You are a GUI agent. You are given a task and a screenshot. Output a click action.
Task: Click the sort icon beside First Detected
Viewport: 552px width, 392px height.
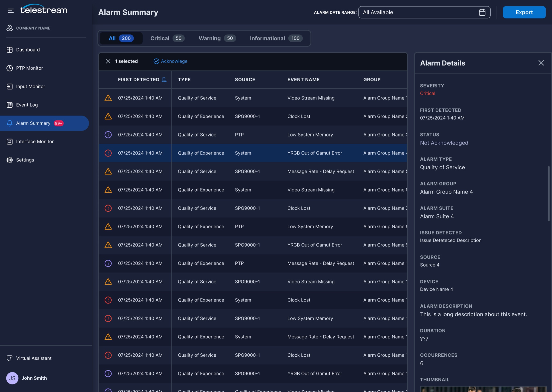[x=164, y=80]
